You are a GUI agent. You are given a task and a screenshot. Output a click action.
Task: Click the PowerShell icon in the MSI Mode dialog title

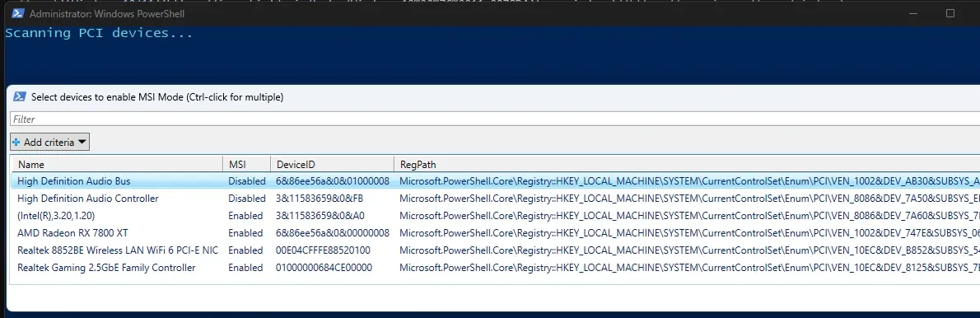tap(20, 97)
